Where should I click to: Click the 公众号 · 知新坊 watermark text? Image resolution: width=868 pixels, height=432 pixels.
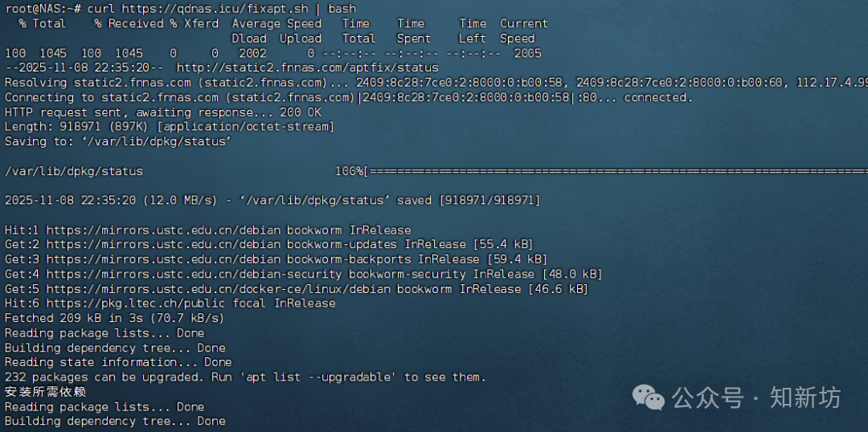click(x=756, y=397)
